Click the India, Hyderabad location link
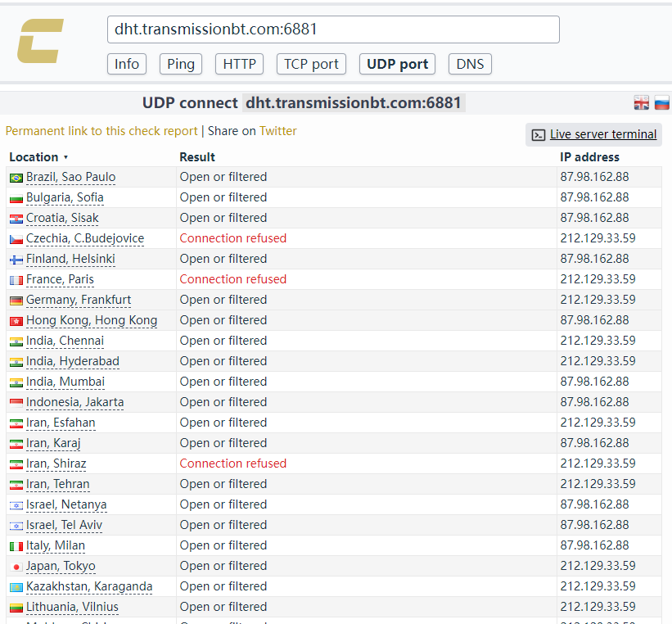 (x=72, y=361)
